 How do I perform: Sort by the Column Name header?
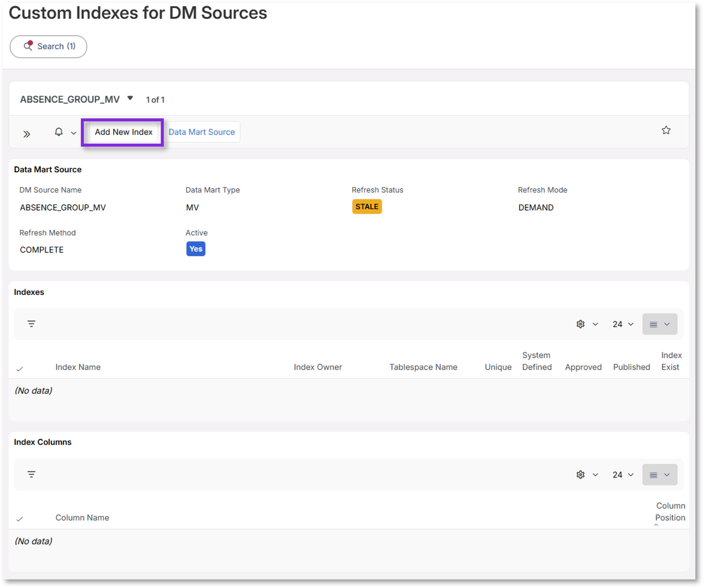point(82,518)
